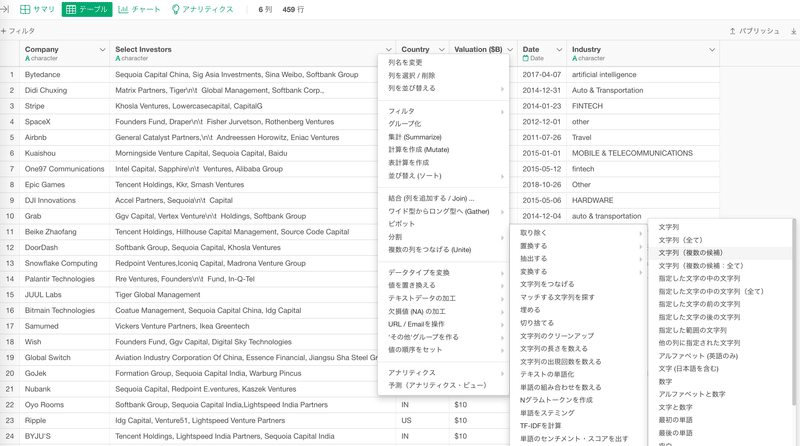Open the Company column dropdown arrow
The width and height of the screenshot is (800, 446).
[x=103, y=49]
